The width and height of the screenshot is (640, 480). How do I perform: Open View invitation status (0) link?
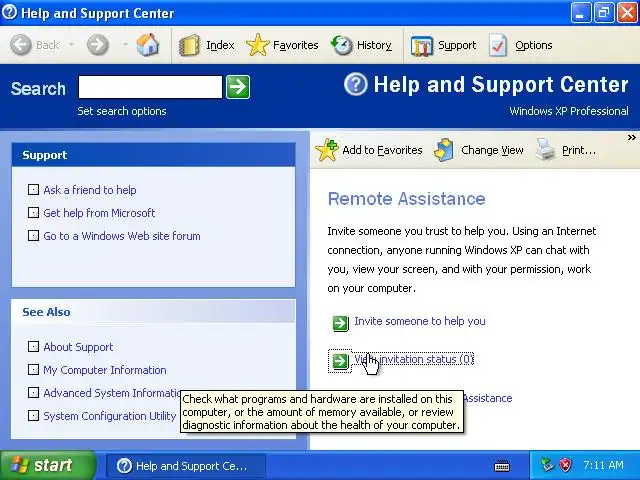[414, 359]
